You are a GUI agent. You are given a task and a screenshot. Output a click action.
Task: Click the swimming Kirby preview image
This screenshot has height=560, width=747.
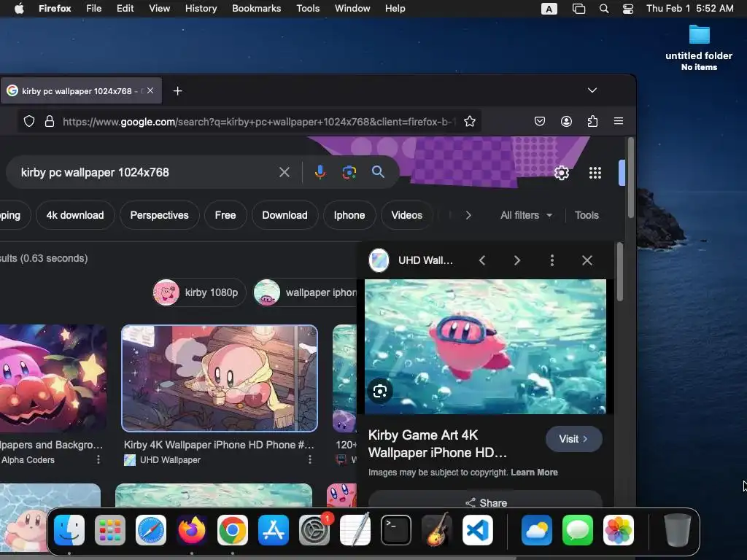(485, 346)
